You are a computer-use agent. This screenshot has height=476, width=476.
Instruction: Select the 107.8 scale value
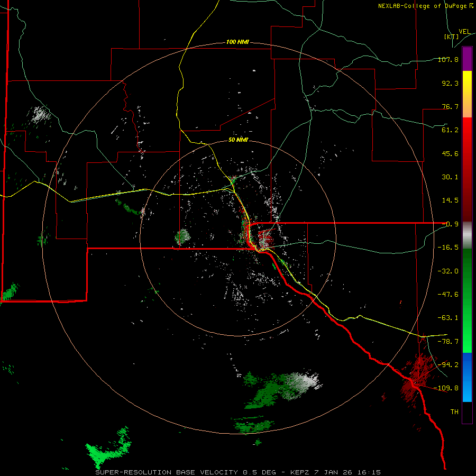[x=448, y=59]
